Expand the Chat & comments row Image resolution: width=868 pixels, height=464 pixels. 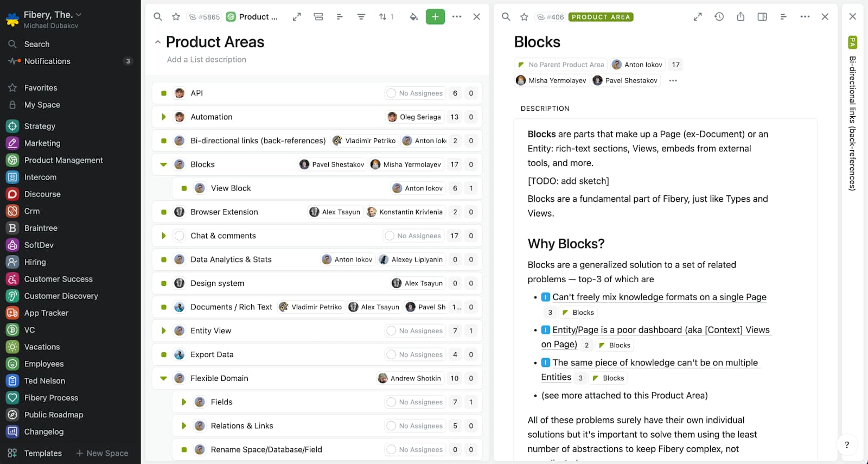[x=164, y=236]
